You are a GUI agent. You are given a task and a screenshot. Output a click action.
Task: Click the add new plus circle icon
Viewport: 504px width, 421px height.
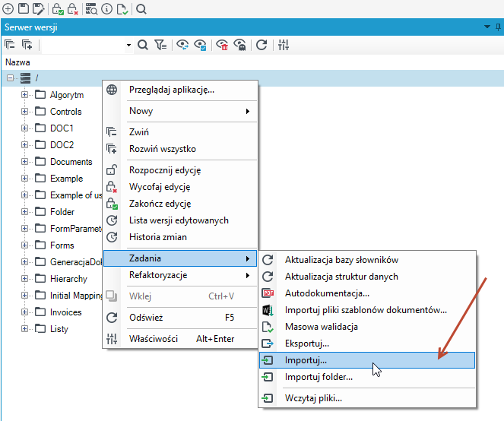point(8,8)
